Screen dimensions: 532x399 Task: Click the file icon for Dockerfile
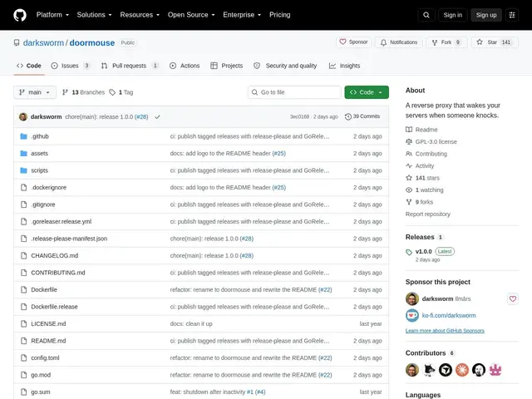tap(23, 289)
